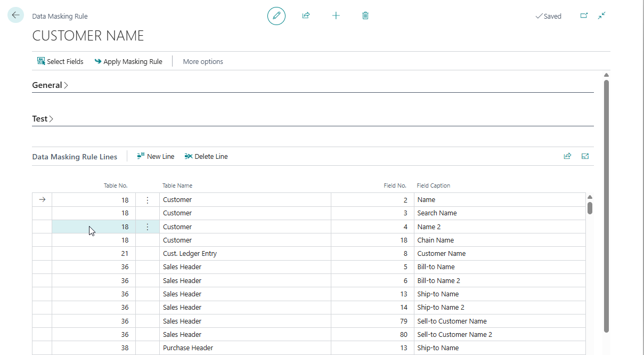Screen dimensions: 644x355
Task: Click Table No. 21 cell
Action: pyautogui.click(x=94, y=253)
